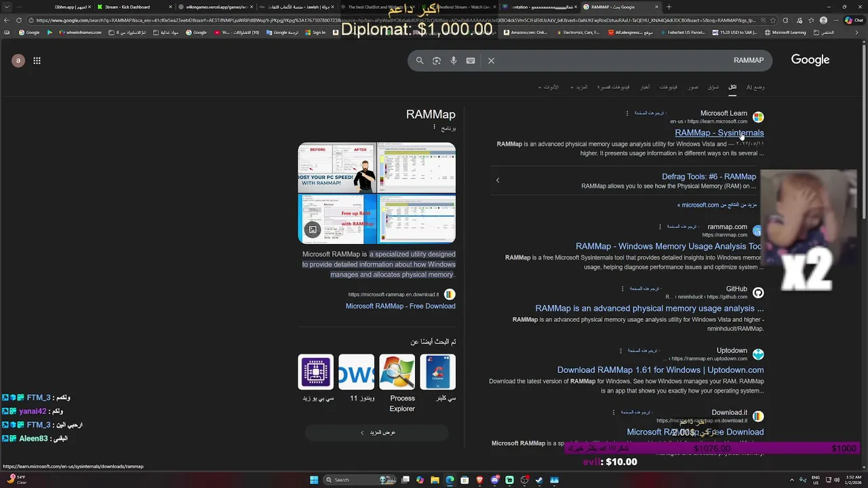Expand the Defrag Tools result chevron arrow
Viewport: 868px width, 488px height.
pos(498,180)
